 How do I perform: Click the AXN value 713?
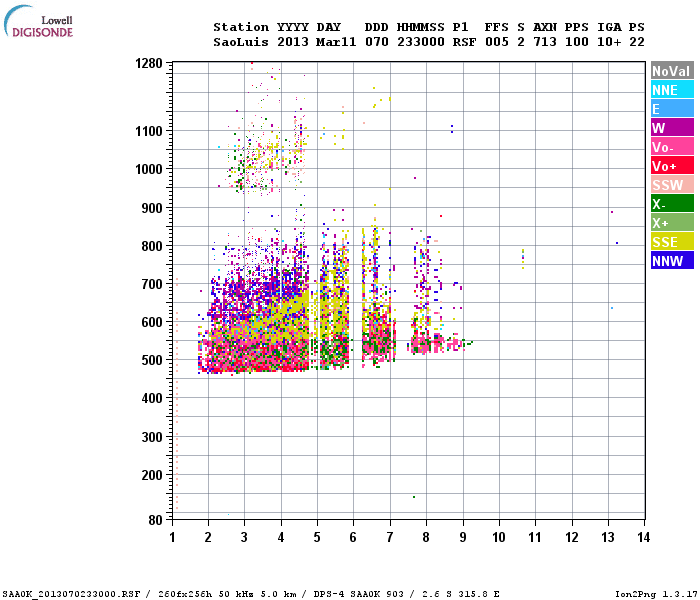(545, 42)
